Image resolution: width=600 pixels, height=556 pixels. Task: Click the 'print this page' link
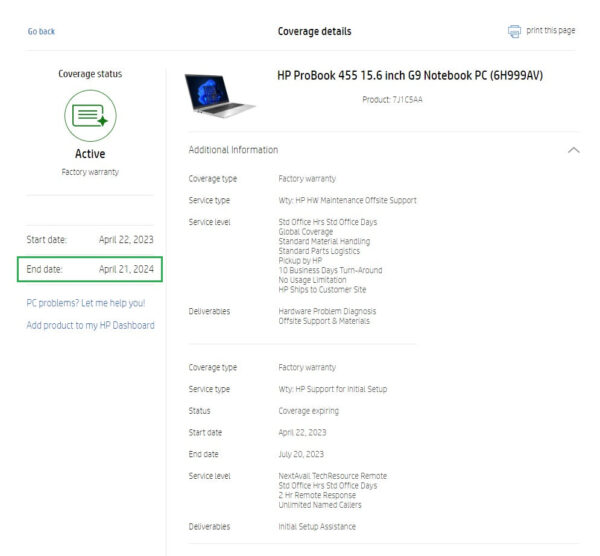[x=550, y=30]
